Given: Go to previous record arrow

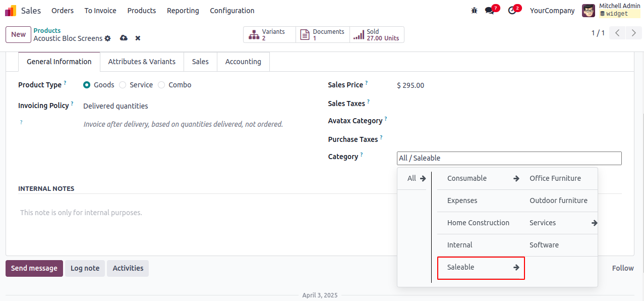Looking at the screenshot, I should 617,33.
